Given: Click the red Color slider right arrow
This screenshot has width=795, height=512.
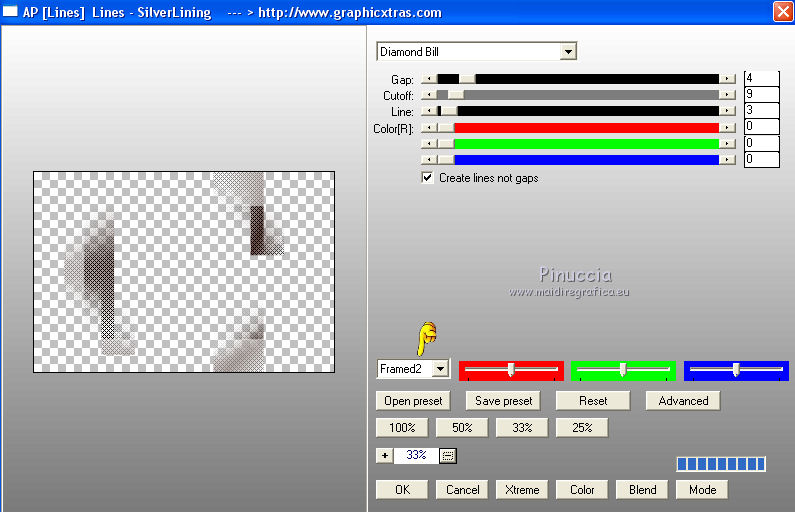Looking at the screenshot, I should 727,128.
